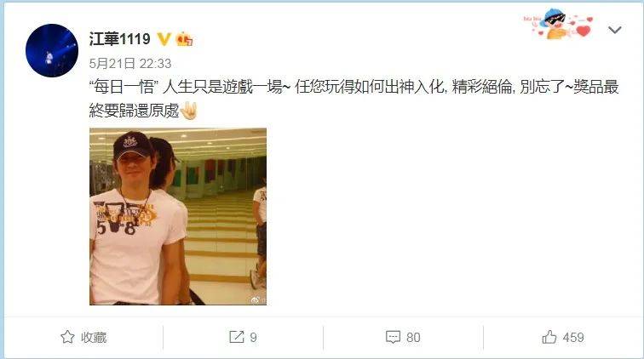Select the 收藏 label
Image resolution: width=644 pixels, height=359 pixels.
coord(94,337)
